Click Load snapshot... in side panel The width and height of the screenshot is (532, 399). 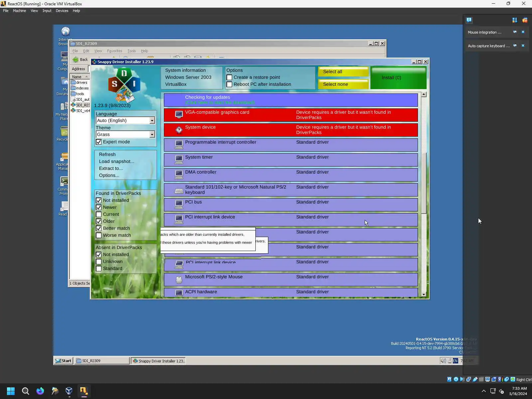click(116, 161)
